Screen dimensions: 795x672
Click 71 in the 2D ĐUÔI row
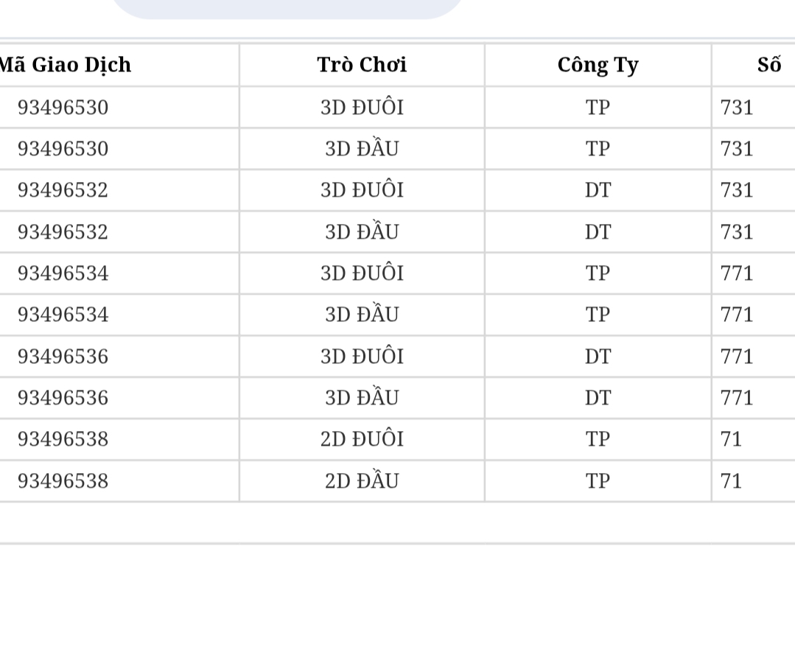(x=731, y=439)
